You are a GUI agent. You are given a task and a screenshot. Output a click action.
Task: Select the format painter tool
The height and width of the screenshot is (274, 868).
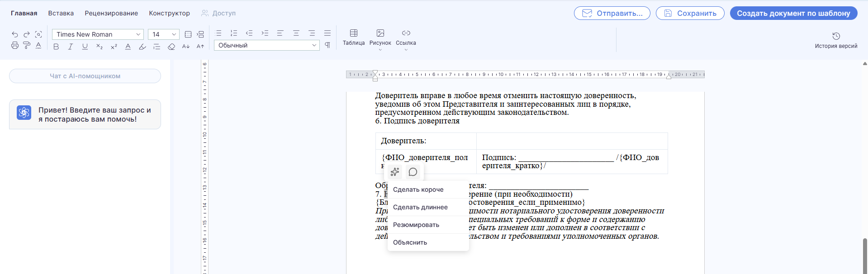[27, 45]
